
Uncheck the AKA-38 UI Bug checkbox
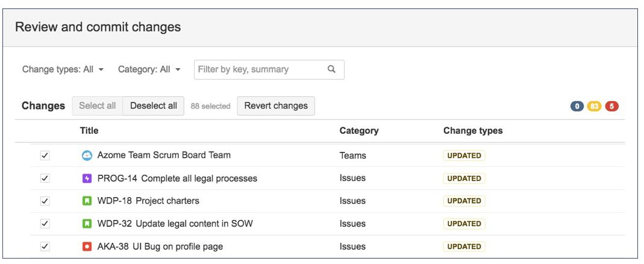(45, 247)
